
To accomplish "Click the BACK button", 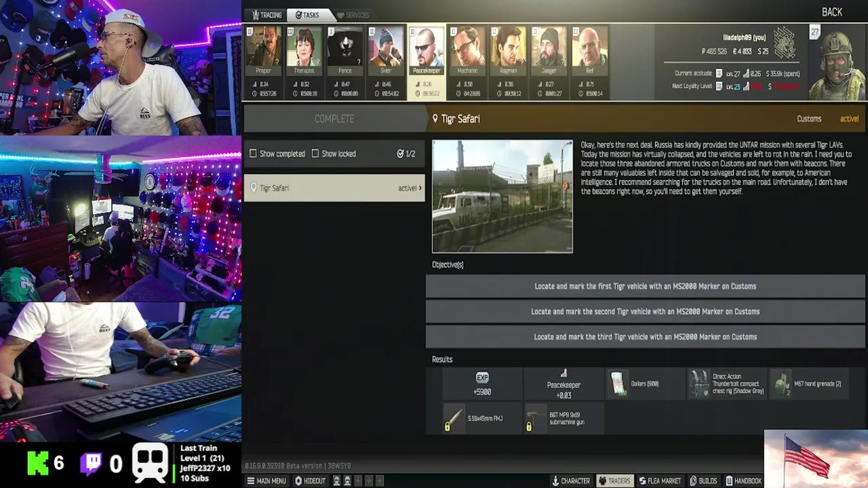I will click(x=832, y=12).
